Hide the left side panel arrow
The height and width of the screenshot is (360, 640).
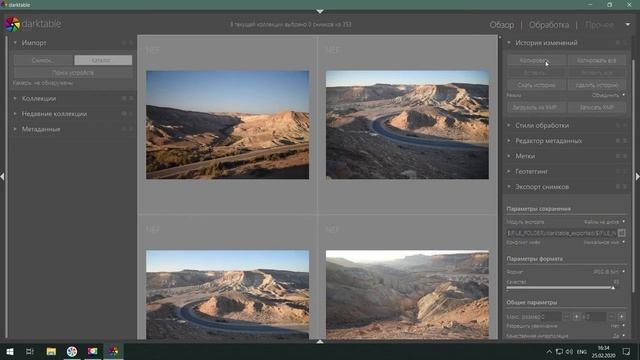pos(2,177)
